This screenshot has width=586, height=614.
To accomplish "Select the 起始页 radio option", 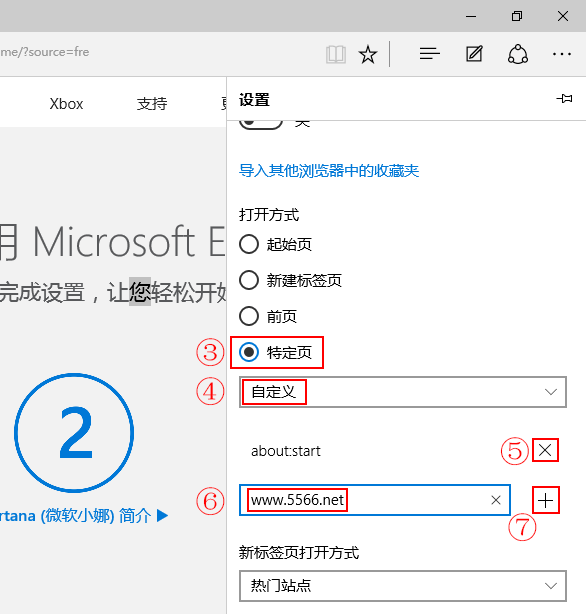I will (276, 244).
